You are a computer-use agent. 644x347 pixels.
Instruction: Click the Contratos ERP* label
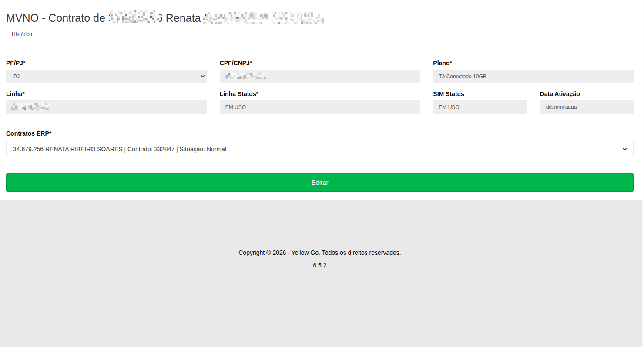click(x=29, y=133)
